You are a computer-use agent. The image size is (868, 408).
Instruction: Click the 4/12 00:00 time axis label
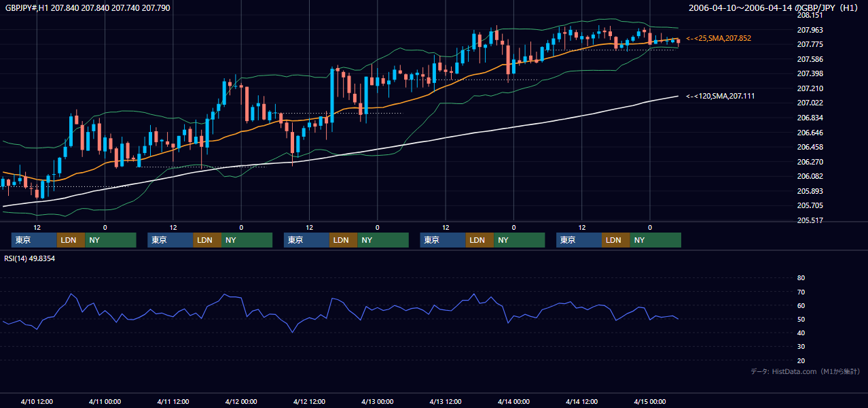[x=241, y=401]
